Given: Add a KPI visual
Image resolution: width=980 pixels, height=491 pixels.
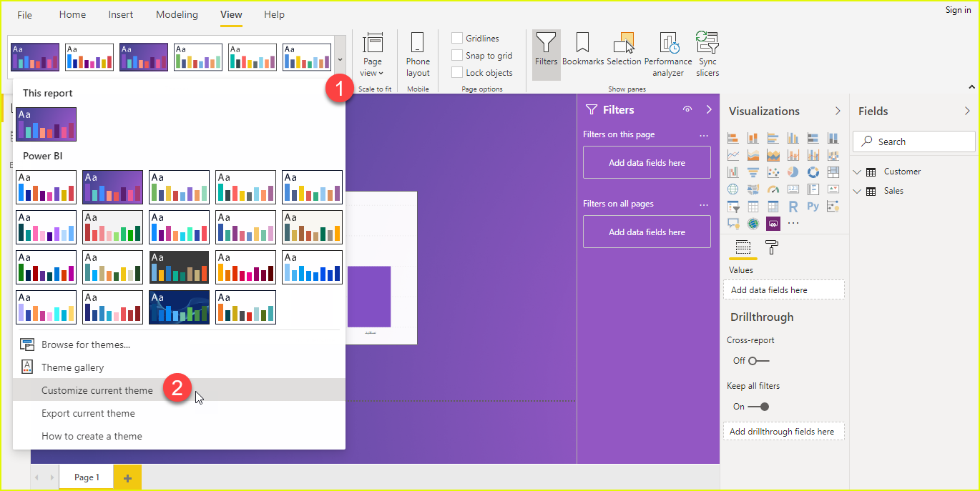Looking at the screenshot, I should point(833,189).
